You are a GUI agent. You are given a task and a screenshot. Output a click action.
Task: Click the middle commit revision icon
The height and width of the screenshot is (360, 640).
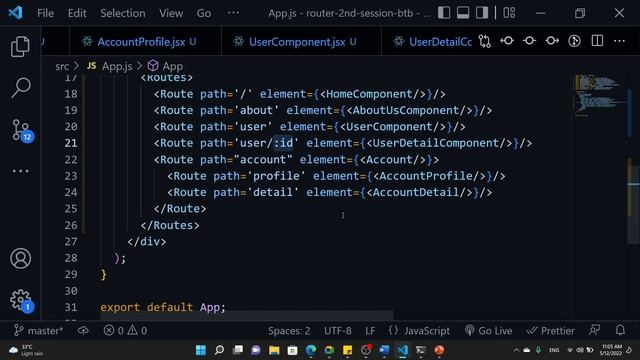(529, 41)
